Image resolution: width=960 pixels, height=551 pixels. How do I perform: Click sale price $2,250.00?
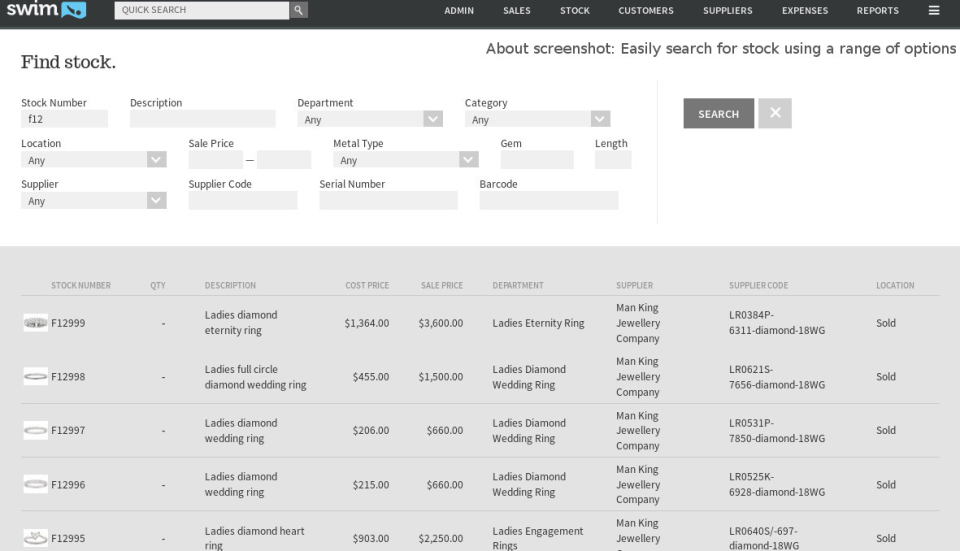coord(441,538)
